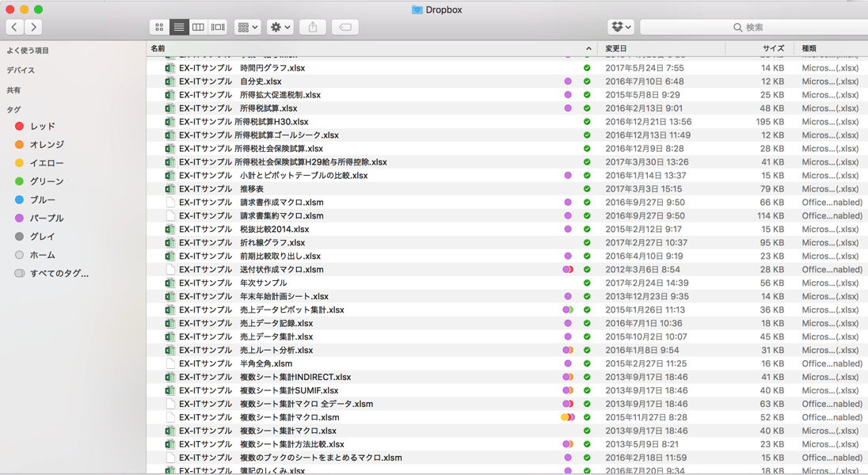Go forward with the right arrow button

pyautogui.click(x=33, y=27)
